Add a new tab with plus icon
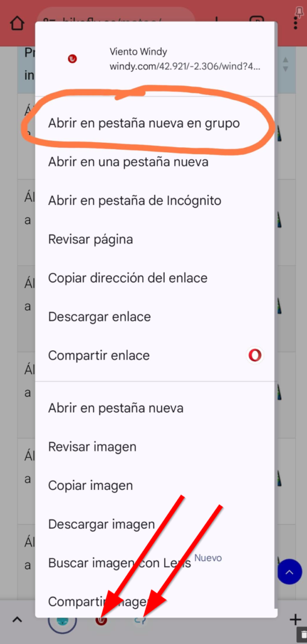The image size is (307, 644). 295,619
